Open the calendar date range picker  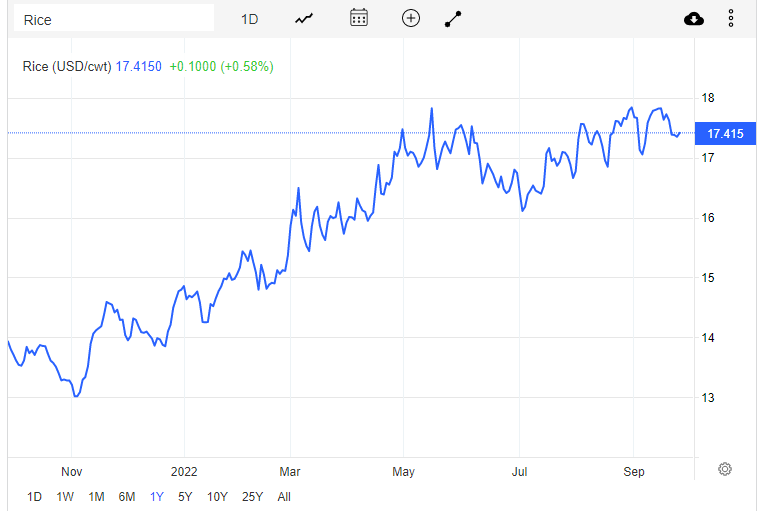click(x=359, y=19)
